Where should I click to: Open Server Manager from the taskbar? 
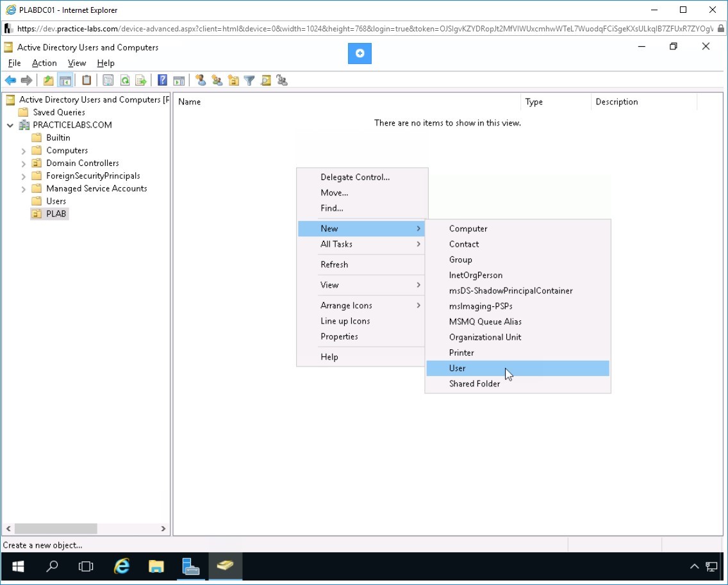pyautogui.click(x=190, y=566)
